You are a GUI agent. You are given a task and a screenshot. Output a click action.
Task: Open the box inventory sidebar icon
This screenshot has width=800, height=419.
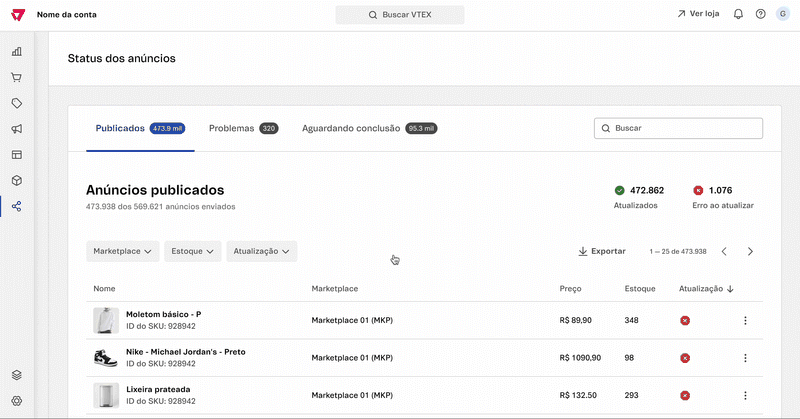[x=17, y=181]
